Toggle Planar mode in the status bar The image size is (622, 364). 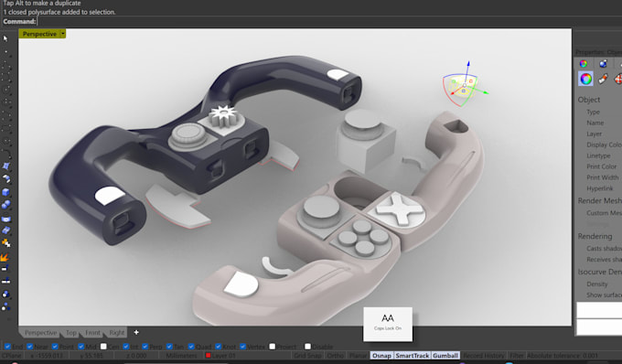pos(359,356)
